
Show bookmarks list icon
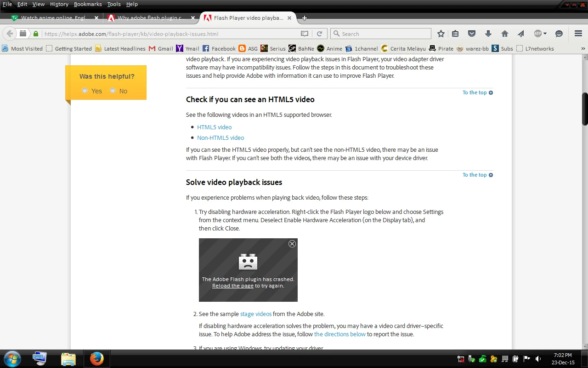point(455,34)
